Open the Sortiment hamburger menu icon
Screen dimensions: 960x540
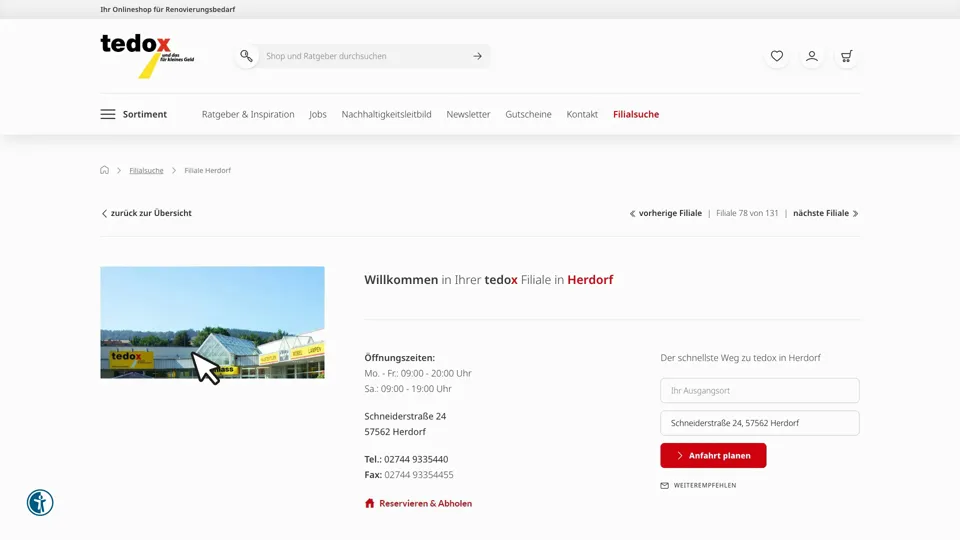(x=108, y=114)
